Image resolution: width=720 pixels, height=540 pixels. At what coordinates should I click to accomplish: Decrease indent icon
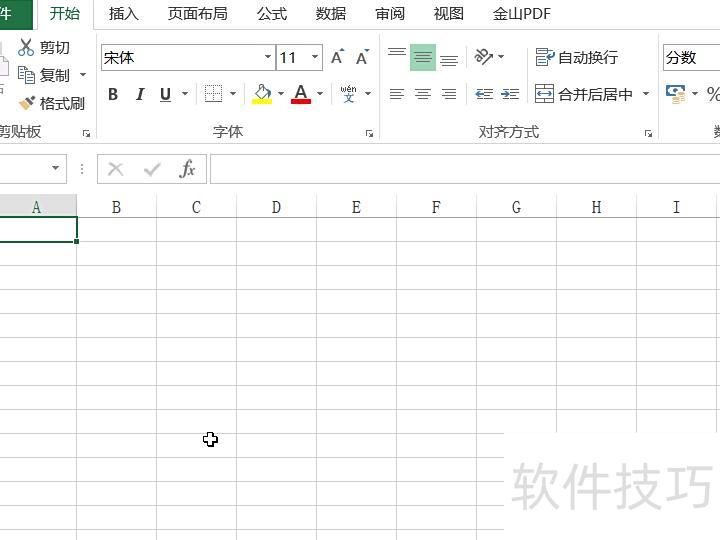484,94
